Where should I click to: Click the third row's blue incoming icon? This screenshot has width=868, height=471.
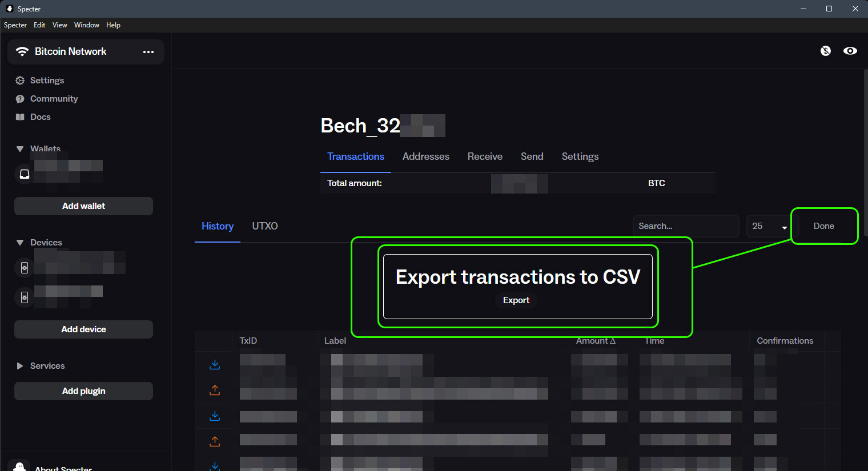tap(215, 416)
